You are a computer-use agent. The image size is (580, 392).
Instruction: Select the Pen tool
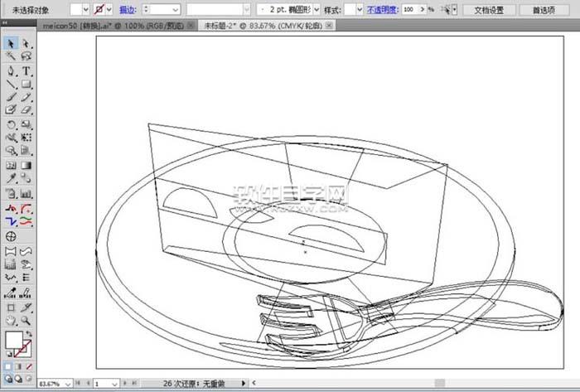click(11, 70)
